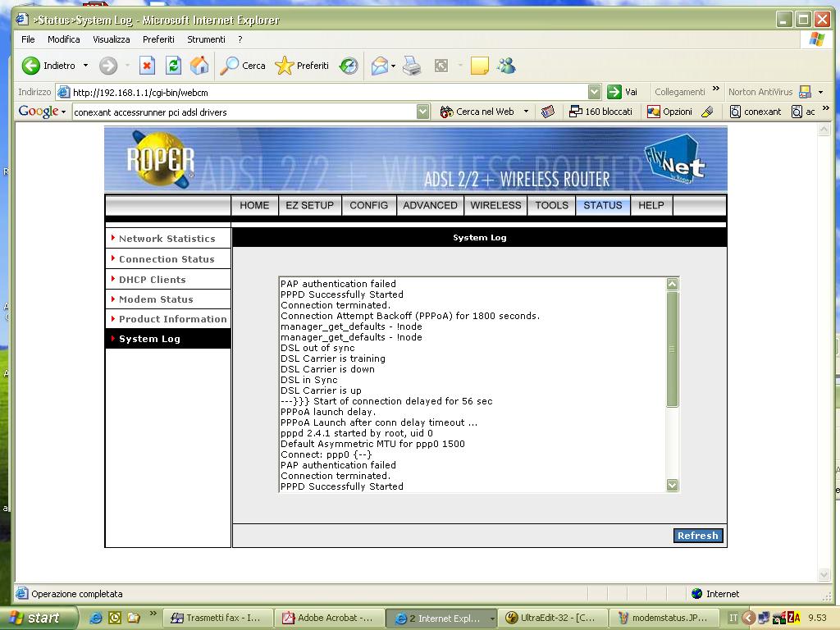Switch to the ADVANCED router tab
This screenshot has width=840, height=630.
tap(430, 205)
